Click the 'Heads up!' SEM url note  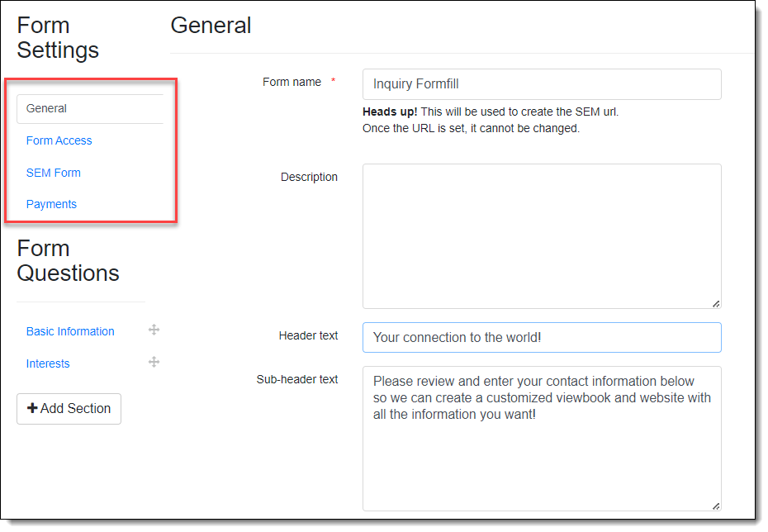click(x=491, y=112)
